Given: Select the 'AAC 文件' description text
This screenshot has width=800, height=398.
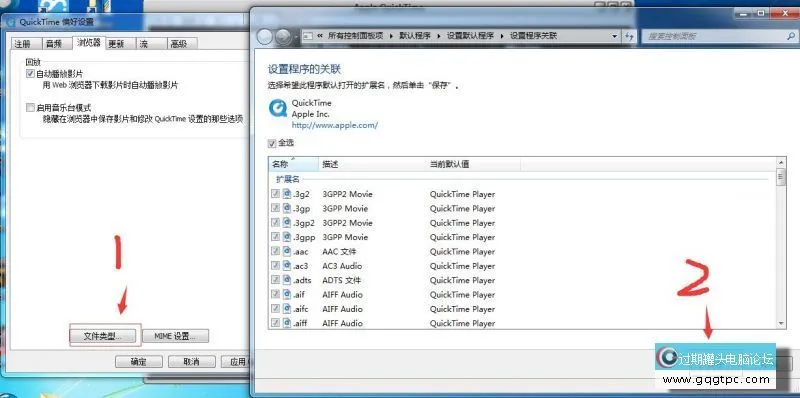Looking at the screenshot, I should 339,252.
